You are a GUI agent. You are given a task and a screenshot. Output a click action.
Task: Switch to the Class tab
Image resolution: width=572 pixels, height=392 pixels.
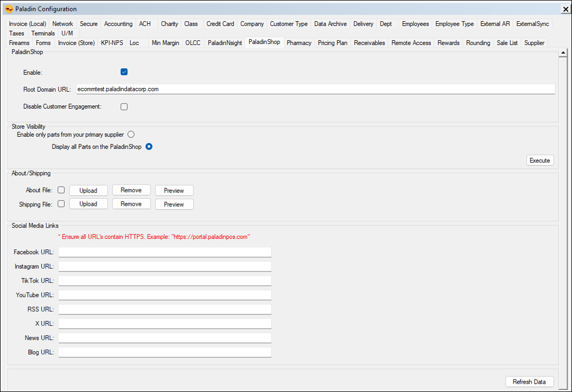click(x=191, y=24)
